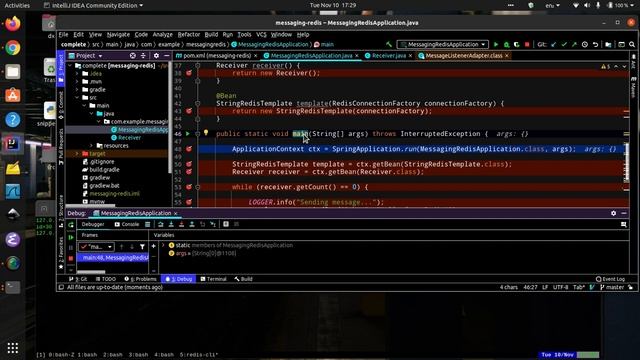Click the Git rollback arrow icon
The image size is (640, 360).
pyautogui.click(x=596, y=44)
